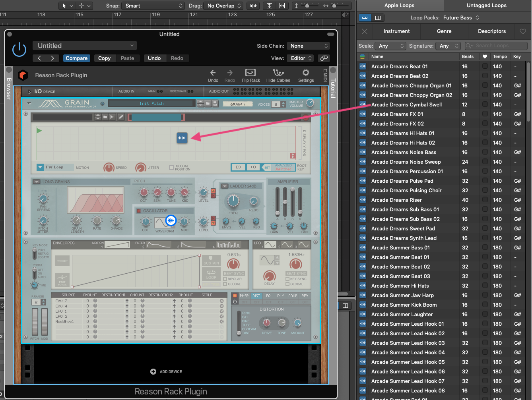Image resolution: width=532 pixels, height=400 pixels.
Task: Click the Hide Cables icon
Action: [278, 73]
